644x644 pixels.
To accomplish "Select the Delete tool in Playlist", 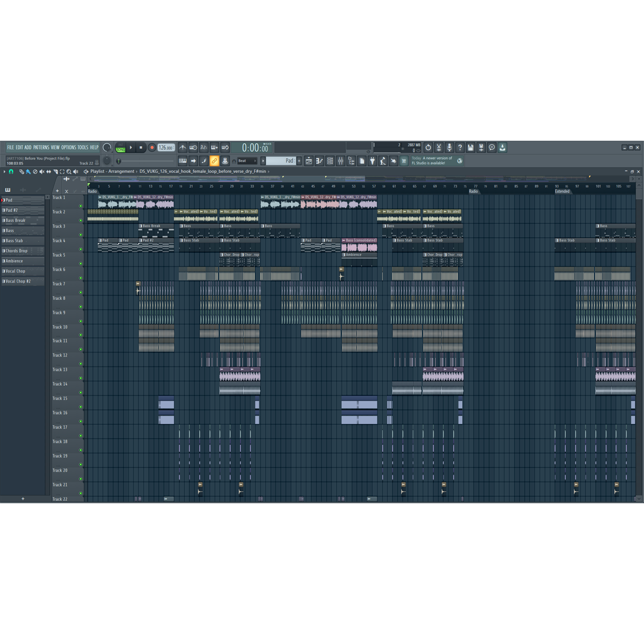I will (x=35, y=172).
